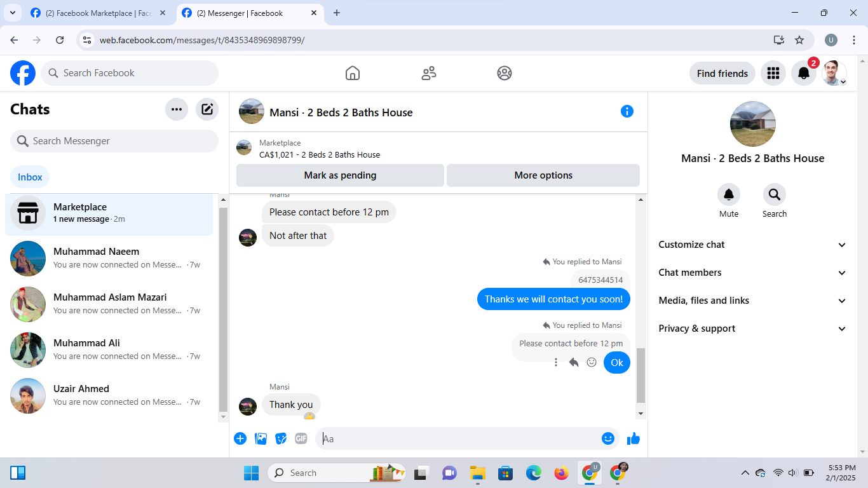Click the house thumbnail in right panel
The width and height of the screenshot is (868, 488).
pyautogui.click(x=753, y=124)
